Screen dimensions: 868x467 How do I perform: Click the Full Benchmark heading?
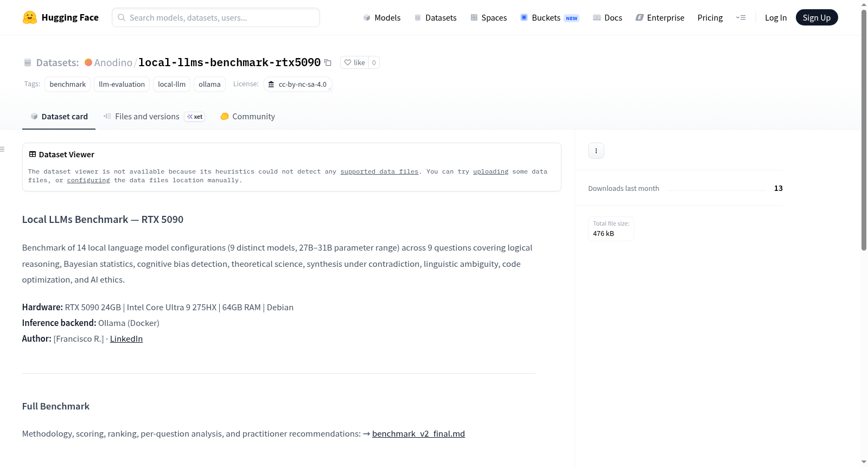(56, 406)
